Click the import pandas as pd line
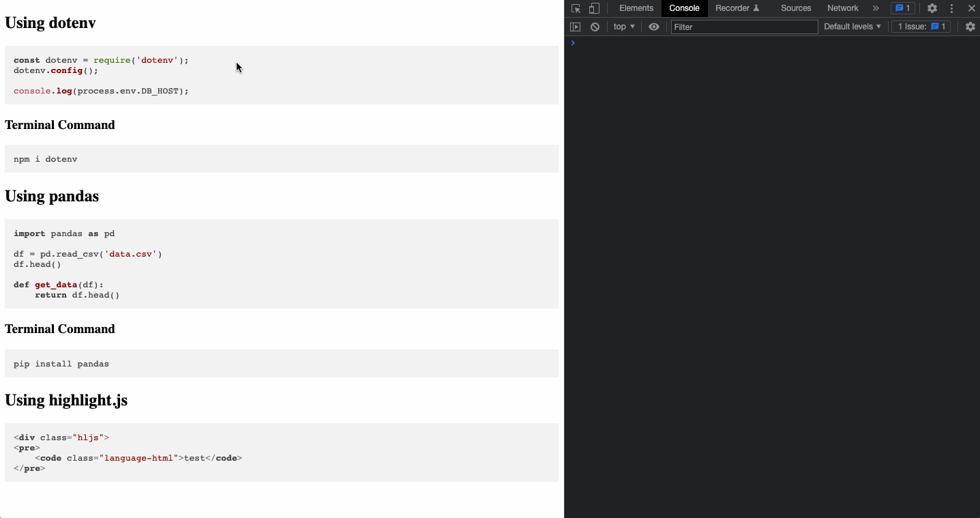The image size is (980, 518). pos(64,233)
